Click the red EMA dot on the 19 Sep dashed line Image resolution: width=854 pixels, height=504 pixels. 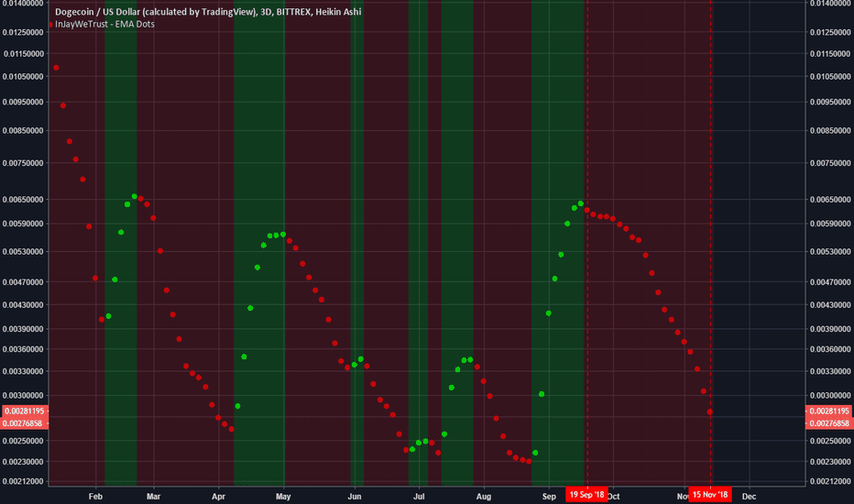(x=586, y=211)
